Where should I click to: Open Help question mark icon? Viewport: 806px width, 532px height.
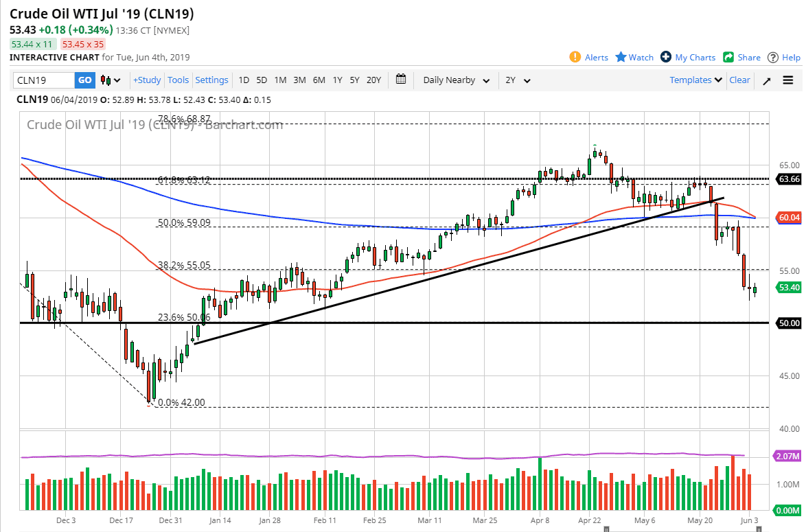point(773,58)
